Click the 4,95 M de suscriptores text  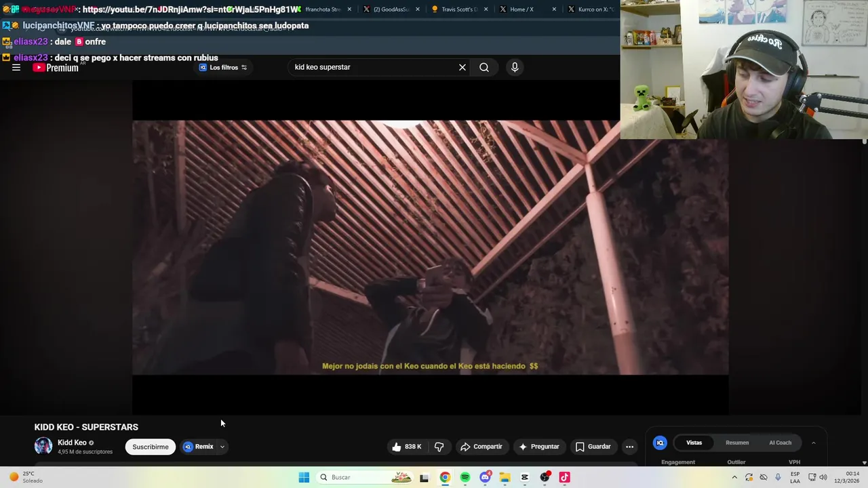(85, 452)
